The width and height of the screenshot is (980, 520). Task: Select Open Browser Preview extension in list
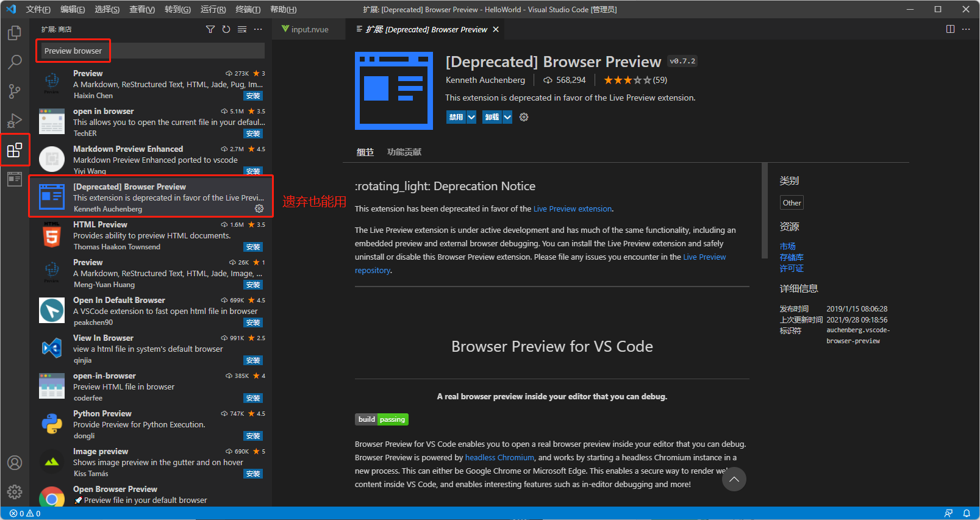[151, 494]
